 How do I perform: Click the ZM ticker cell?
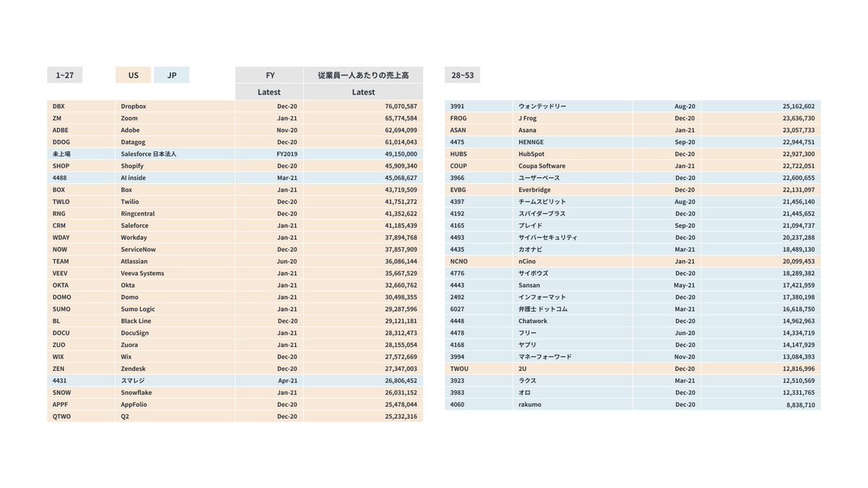(81, 118)
